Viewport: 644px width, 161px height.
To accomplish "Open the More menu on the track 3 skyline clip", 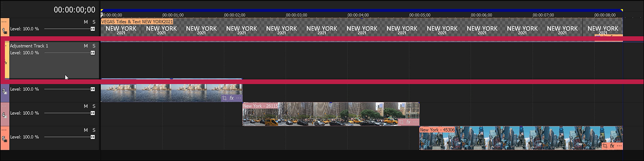I will 239,98.
